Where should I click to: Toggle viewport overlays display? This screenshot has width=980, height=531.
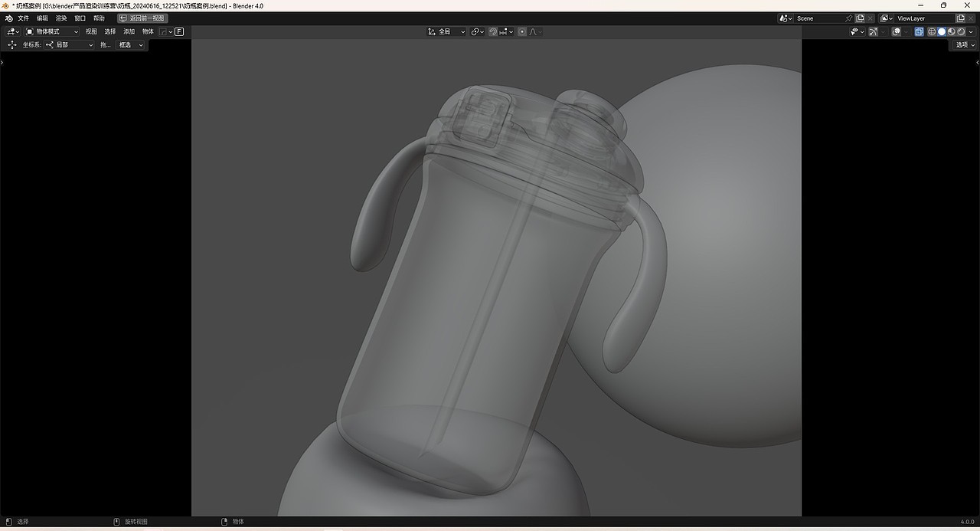coord(896,31)
